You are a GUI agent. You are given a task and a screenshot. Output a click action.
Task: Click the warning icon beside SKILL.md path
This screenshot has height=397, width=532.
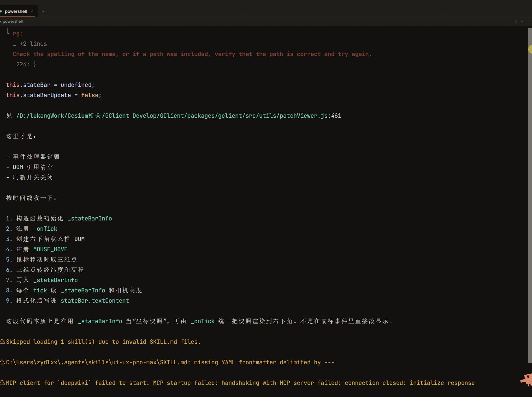click(2, 362)
